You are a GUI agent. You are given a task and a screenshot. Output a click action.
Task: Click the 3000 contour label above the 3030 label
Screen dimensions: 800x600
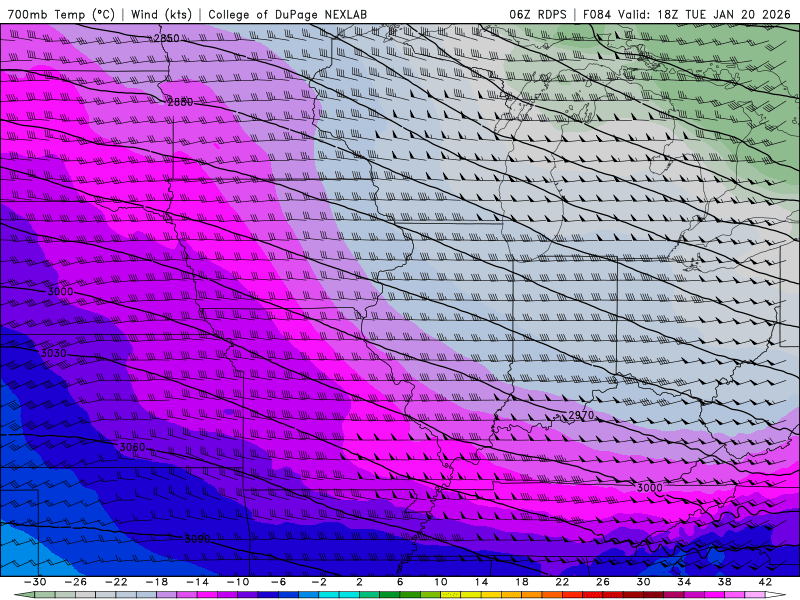click(60, 292)
